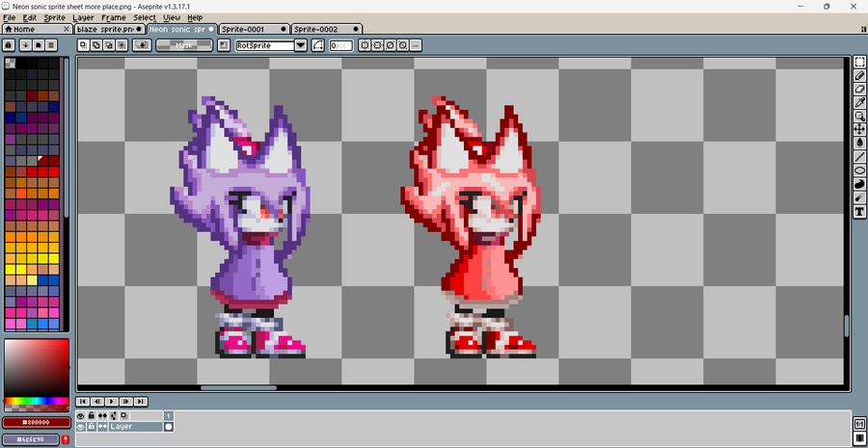Toggle visibility of the Layer row
The image size is (868, 448).
pos(81,427)
